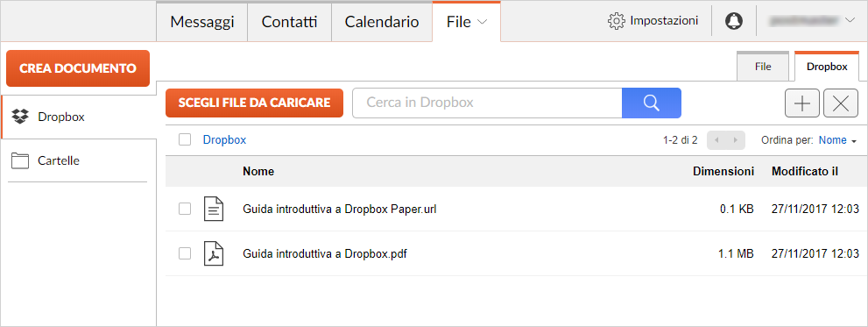The image size is (868, 327).
Task: Open Guida introduttiva a Dropbox.pdf
Action: pyautogui.click(x=326, y=254)
